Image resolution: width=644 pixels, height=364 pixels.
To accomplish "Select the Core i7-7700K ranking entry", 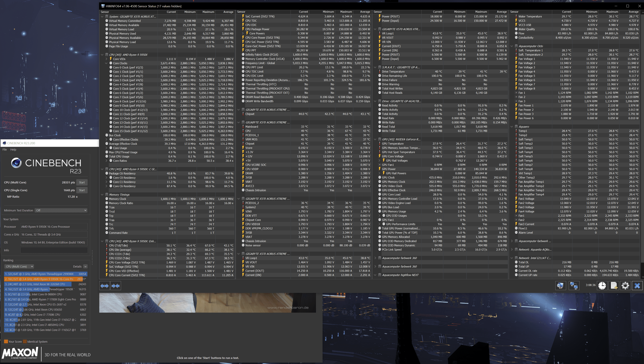I will point(46,315).
